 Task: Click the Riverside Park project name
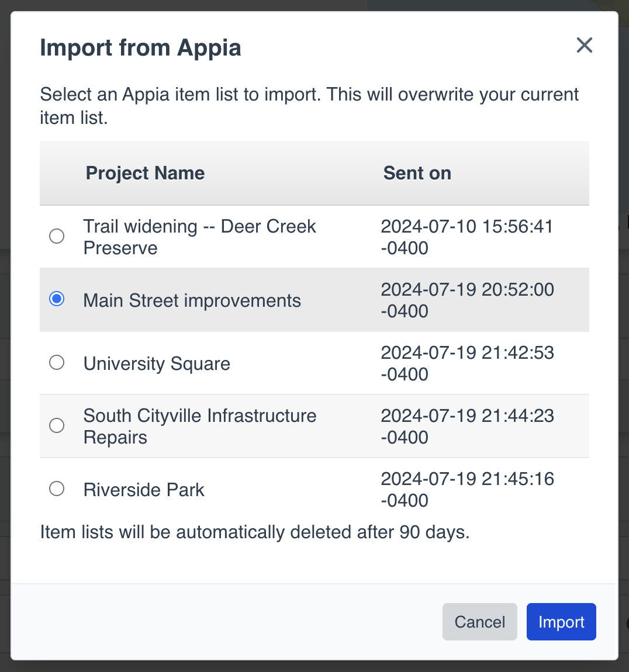coord(143,490)
